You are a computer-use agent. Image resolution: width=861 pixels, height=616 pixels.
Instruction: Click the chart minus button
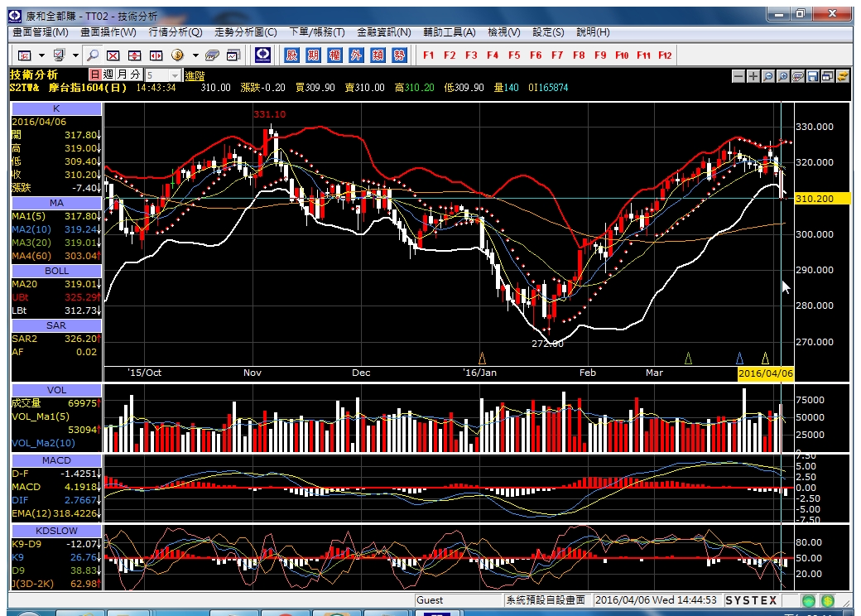click(x=738, y=76)
